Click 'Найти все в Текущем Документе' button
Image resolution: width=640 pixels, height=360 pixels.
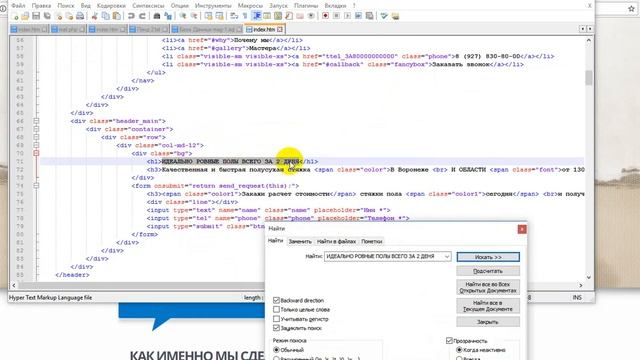click(488, 306)
